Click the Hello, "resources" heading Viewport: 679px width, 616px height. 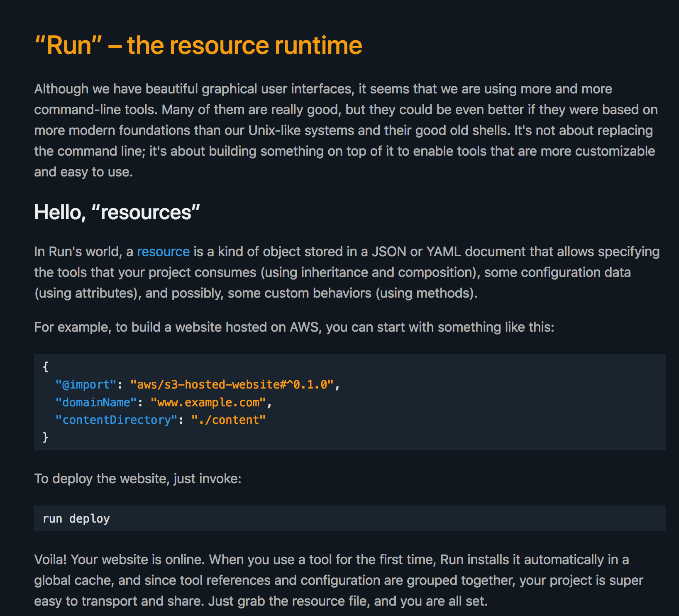(x=117, y=212)
